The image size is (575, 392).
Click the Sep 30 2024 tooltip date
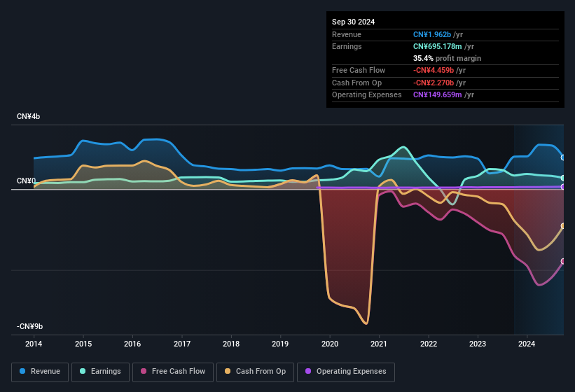coord(353,22)
